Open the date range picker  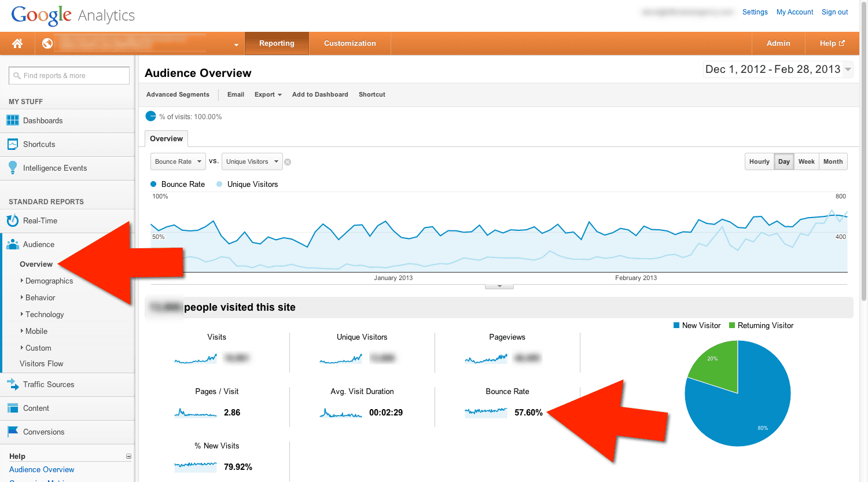[x=778, y=69]
